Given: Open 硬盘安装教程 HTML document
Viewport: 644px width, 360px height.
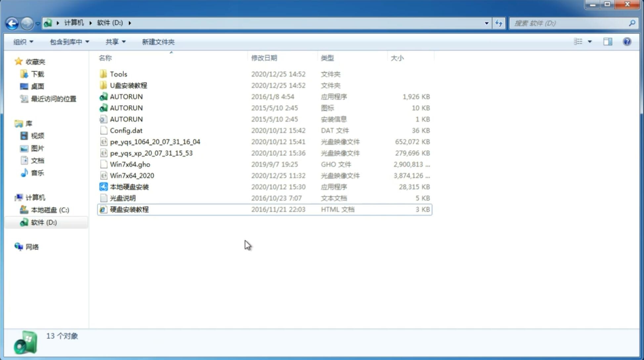Looking at the screenshot, I should click(x=129, y=209).
